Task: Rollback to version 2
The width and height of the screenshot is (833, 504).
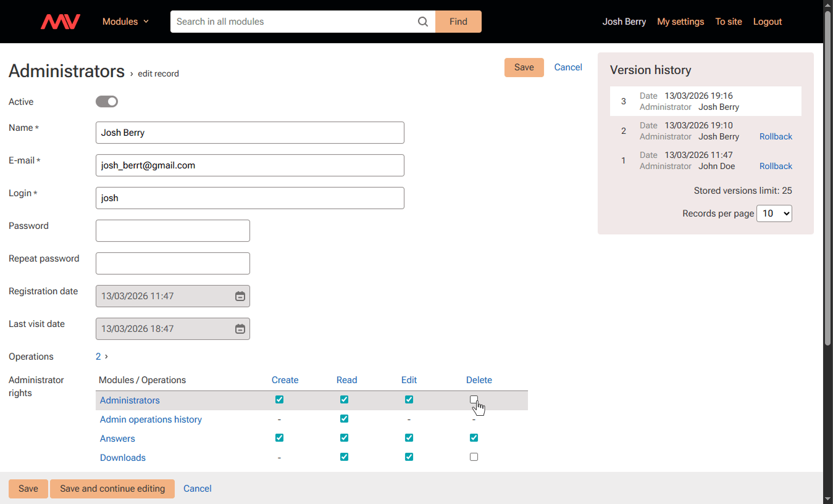Action: point(776,136)
